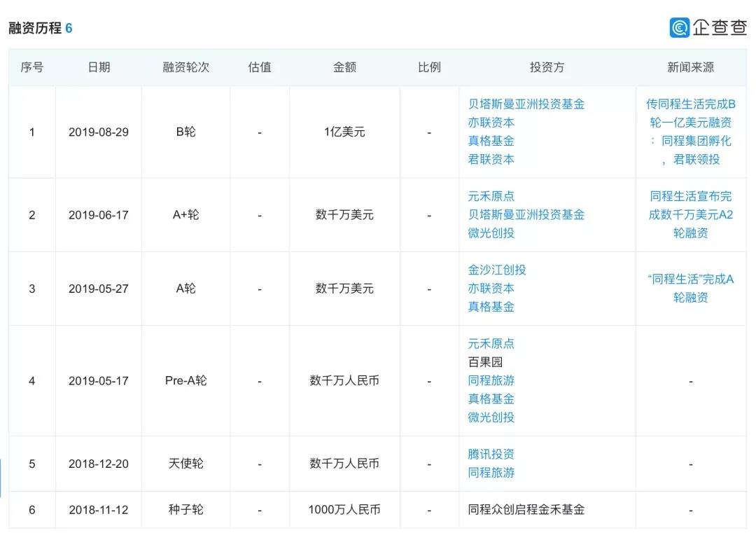Select amount cell 1000万人民币
Image resolution: width=756 pixels, height=547 pixels.
(x=344, y=509)
